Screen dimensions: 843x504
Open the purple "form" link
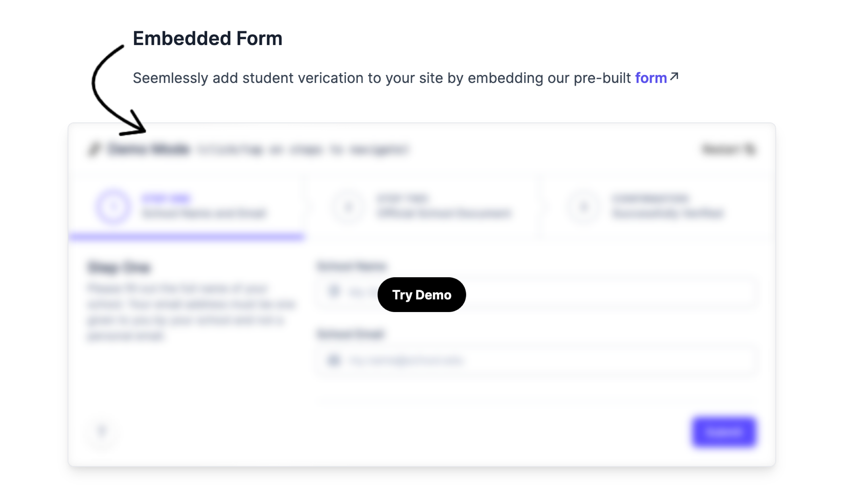651,78
